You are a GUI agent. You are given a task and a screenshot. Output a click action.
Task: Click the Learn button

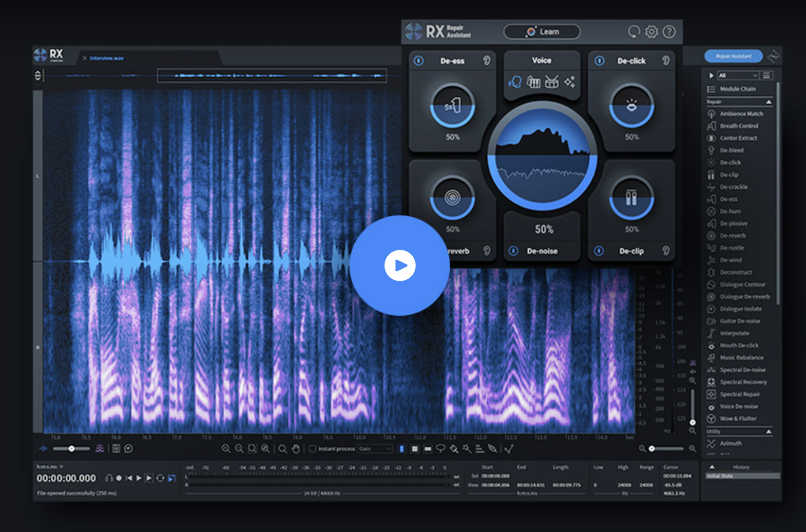[x=542, y=32]
